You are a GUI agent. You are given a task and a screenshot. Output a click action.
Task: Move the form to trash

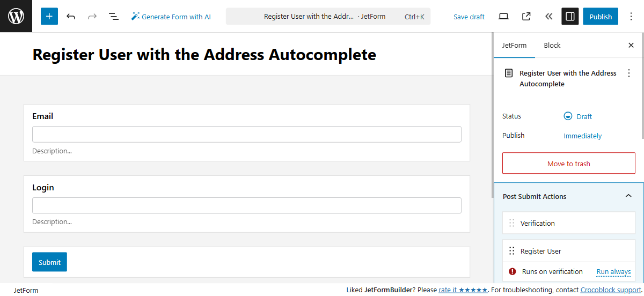[569, 163]
